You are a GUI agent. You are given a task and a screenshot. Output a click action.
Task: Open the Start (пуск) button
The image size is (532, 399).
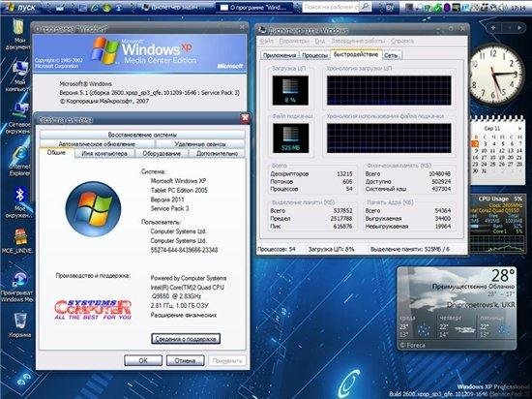(19, 7)
